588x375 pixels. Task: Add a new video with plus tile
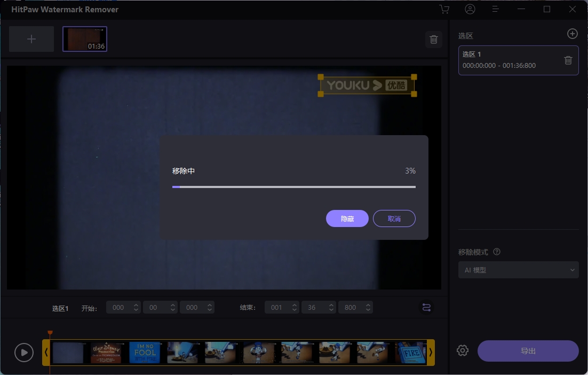31,39
